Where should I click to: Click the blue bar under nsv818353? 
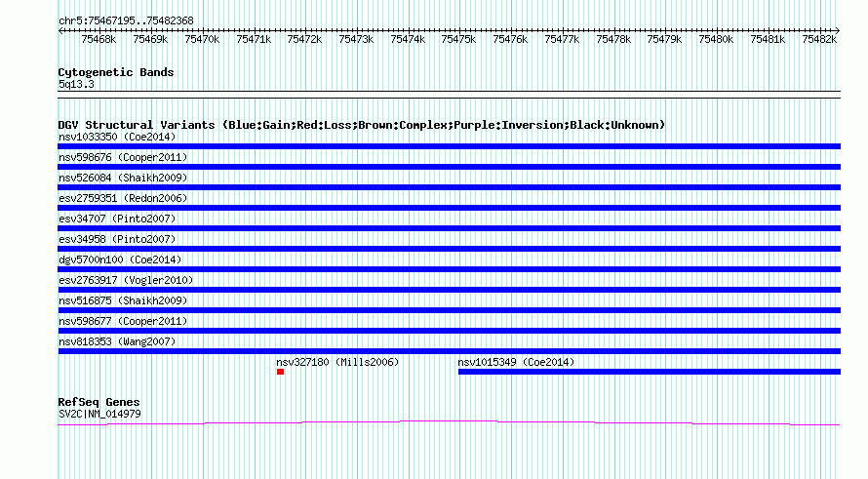(x=449, y=351)
